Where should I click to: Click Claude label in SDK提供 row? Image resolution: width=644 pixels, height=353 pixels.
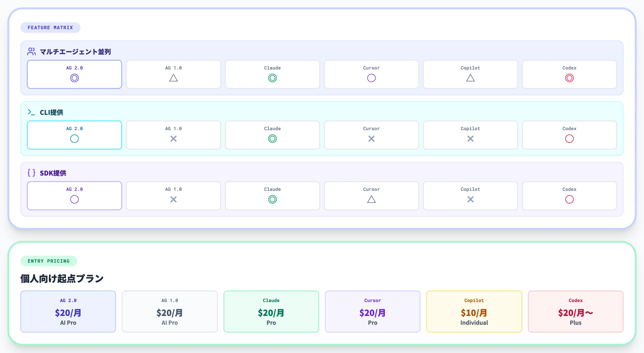(272, 189)
